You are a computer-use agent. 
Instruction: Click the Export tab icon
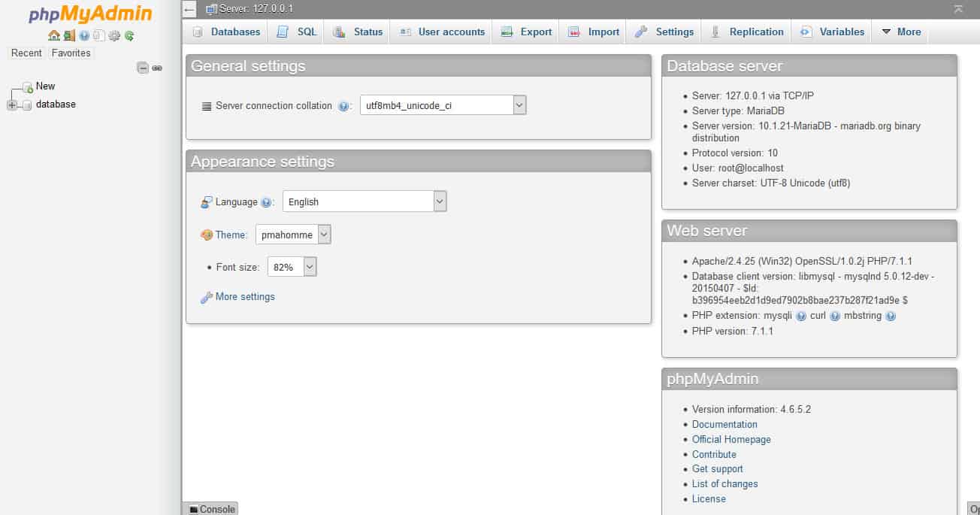pos(507,32)
